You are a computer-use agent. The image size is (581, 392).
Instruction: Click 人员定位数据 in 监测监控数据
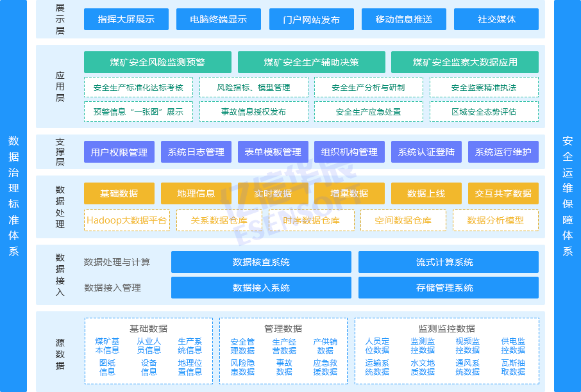coord(376,345)
